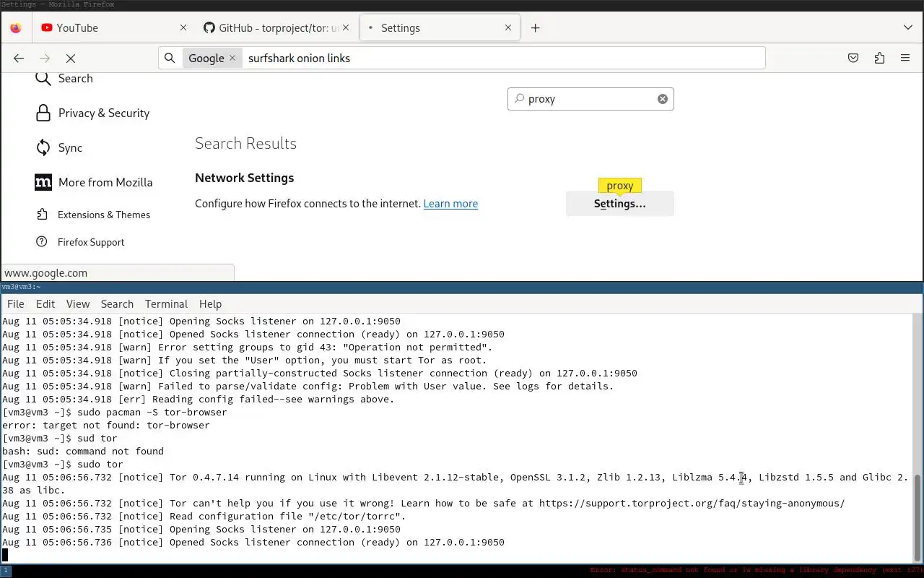
Task: Remove the Google search engine chip
Action: (232, 58)
